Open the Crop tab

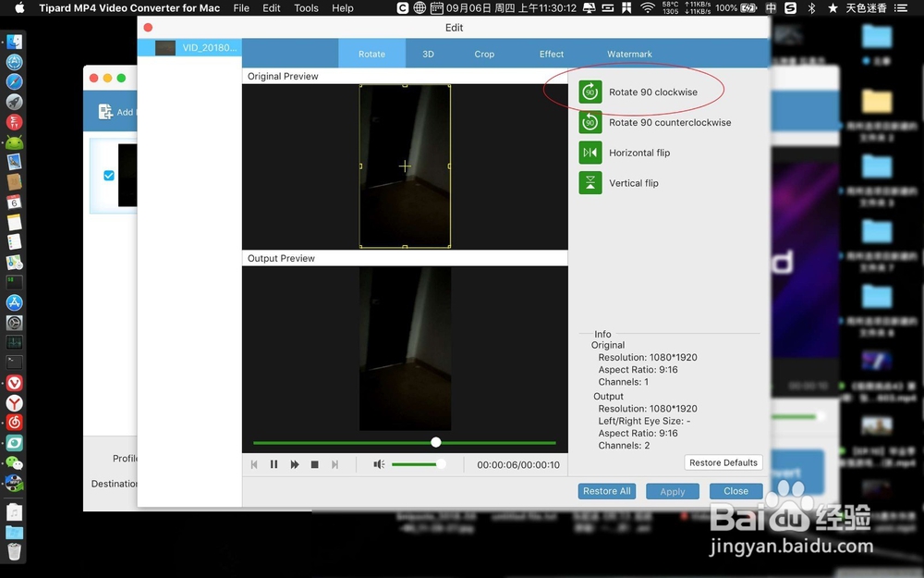[484, 54]
